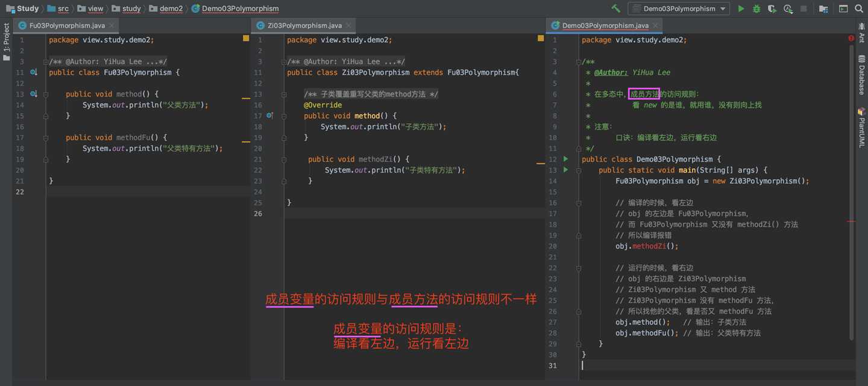Click the demo2 breadcrumb in navigation bar
Image resolution: width=868 pixels, height=386 pixels.
(171, 8)
